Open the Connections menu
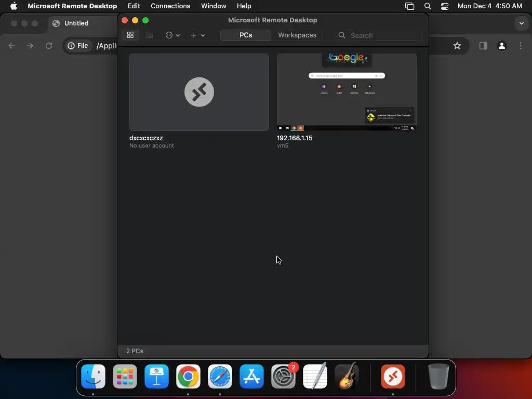The width and height of the screenshot is (532, 399). coord(170,6)
